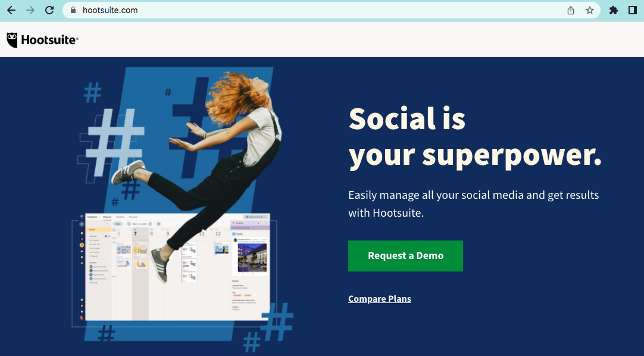644x356 pixels.
Task: Click the green Request a Demo button
Action: (405, 256)
